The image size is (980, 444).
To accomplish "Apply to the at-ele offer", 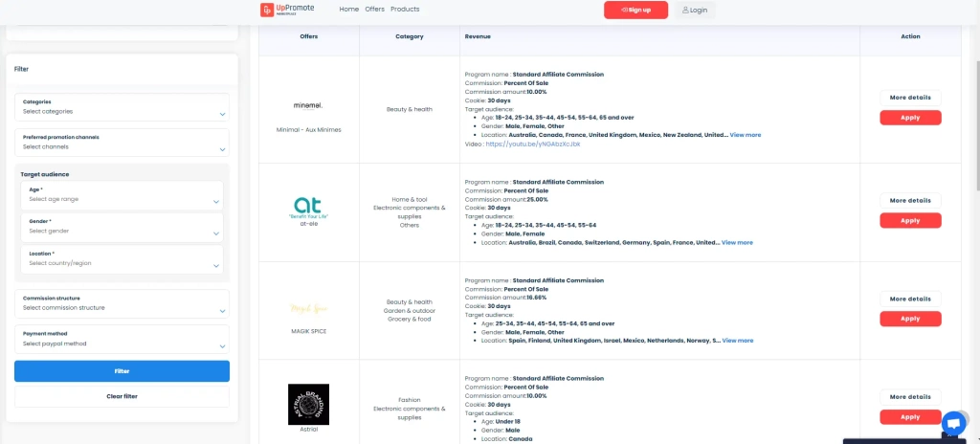I will 910,220.
